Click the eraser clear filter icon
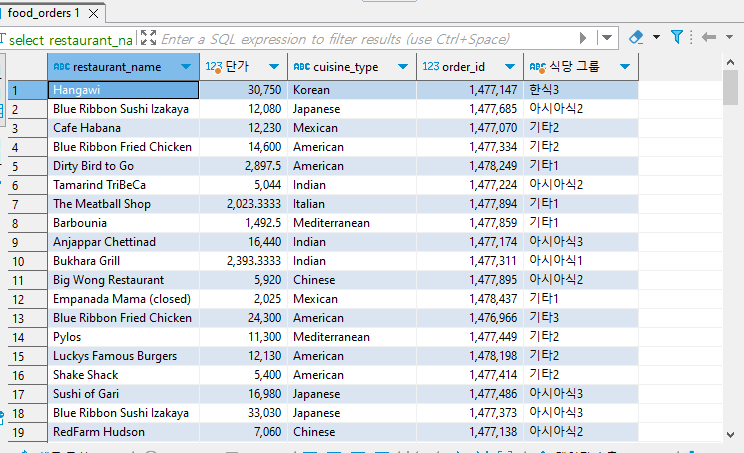 tap(636, 37)
